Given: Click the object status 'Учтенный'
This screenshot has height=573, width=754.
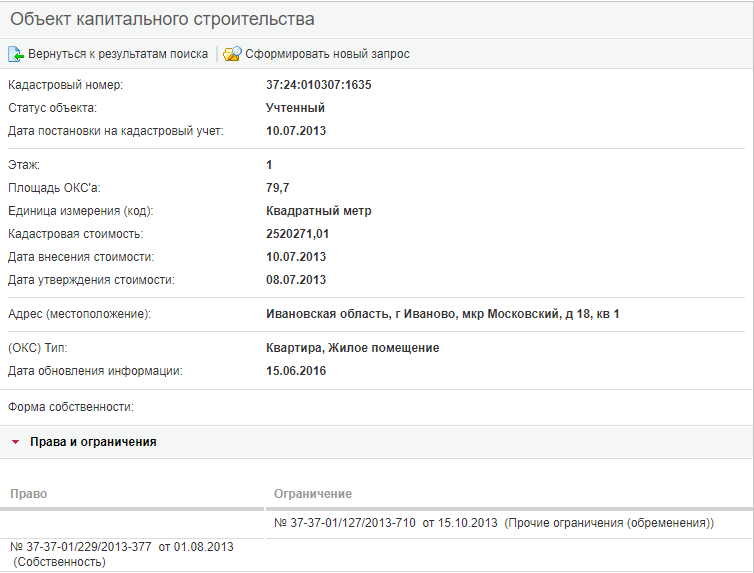Looking at the screenshot, I should point(295,108).
